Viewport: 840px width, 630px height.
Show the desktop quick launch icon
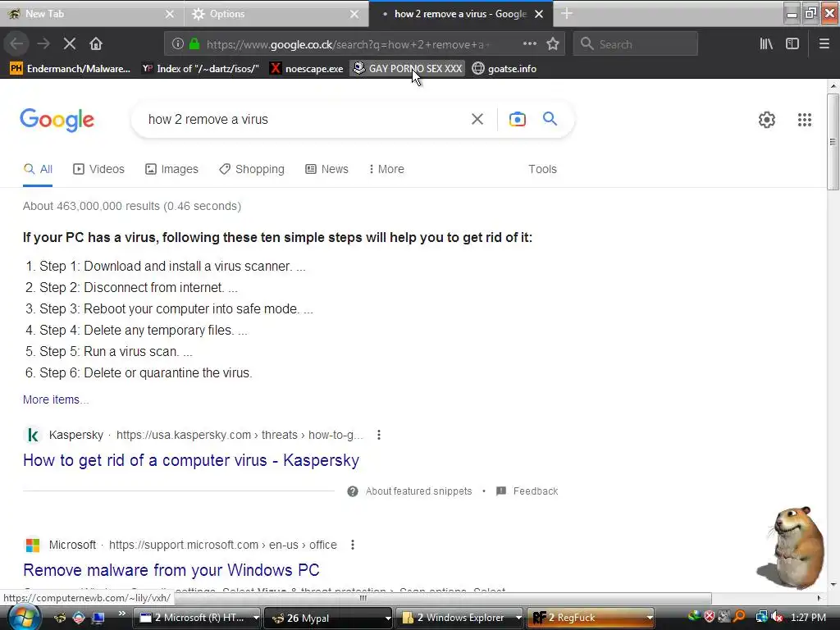pos(98,618)
